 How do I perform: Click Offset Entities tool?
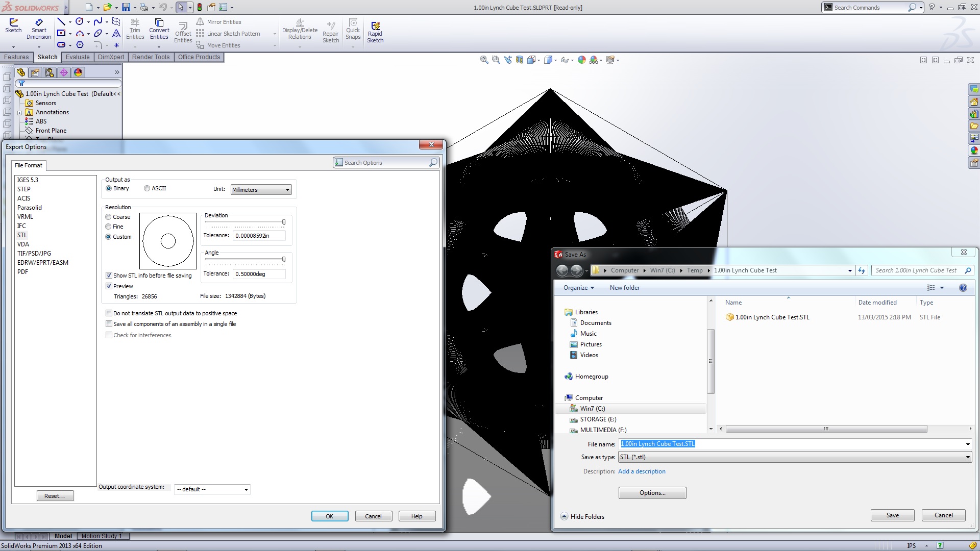click(183, 32)
